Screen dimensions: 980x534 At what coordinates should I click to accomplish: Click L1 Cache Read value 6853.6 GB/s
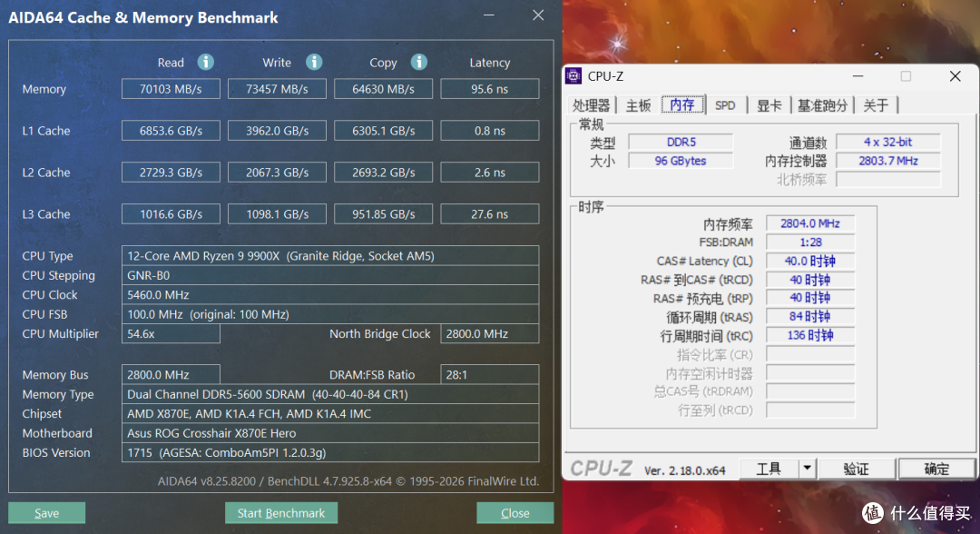[x=171, y=131]
